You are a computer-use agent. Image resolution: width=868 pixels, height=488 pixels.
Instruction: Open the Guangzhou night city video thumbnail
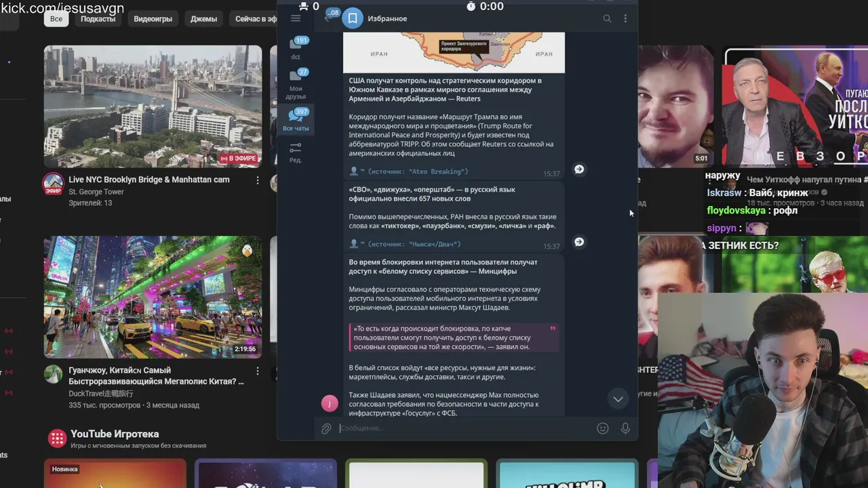tap(153, 297)
